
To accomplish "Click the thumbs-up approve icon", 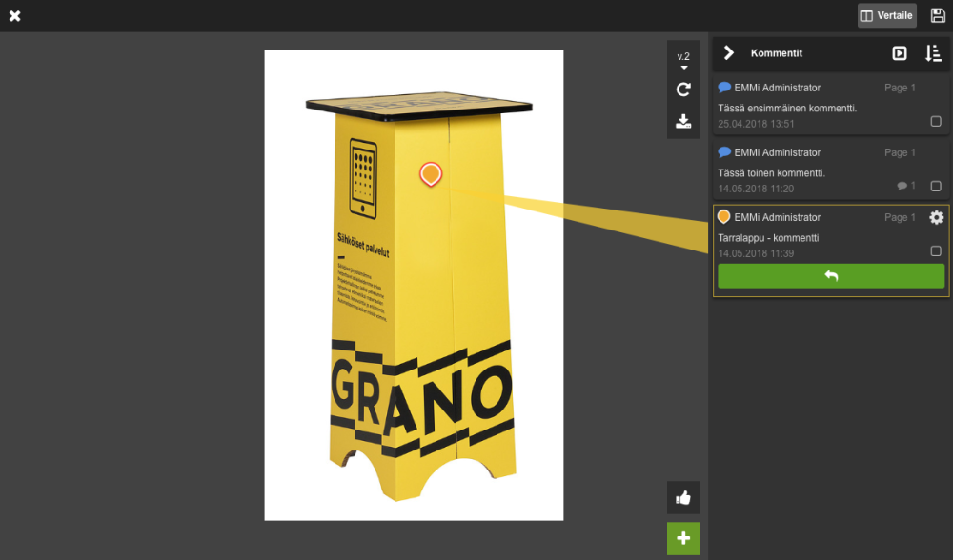I will pos(683,498).
